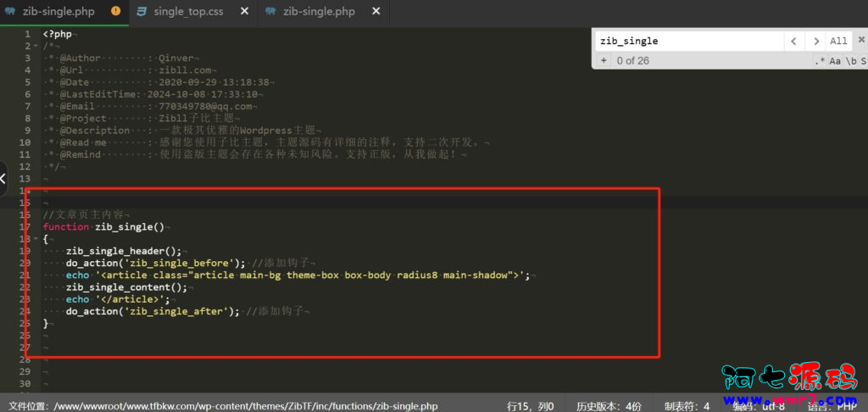Screen dimensions: 868x412
Task: Click the unsaved warning icon on first zib-single.php tab
Action: 115,12
